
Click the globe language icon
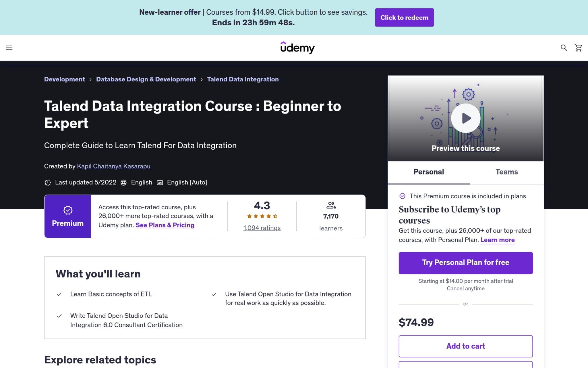(x=123, y=183)
